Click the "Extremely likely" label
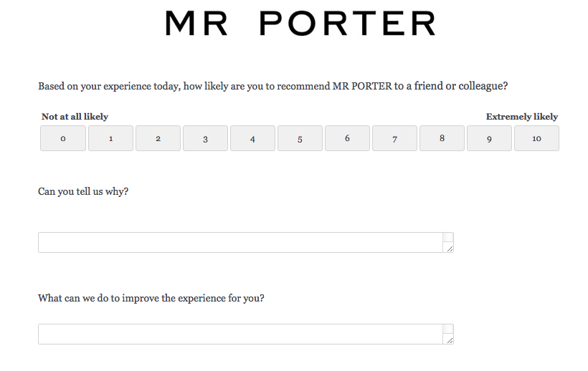This screenshot has height=371, width=588. coord(522,117)
